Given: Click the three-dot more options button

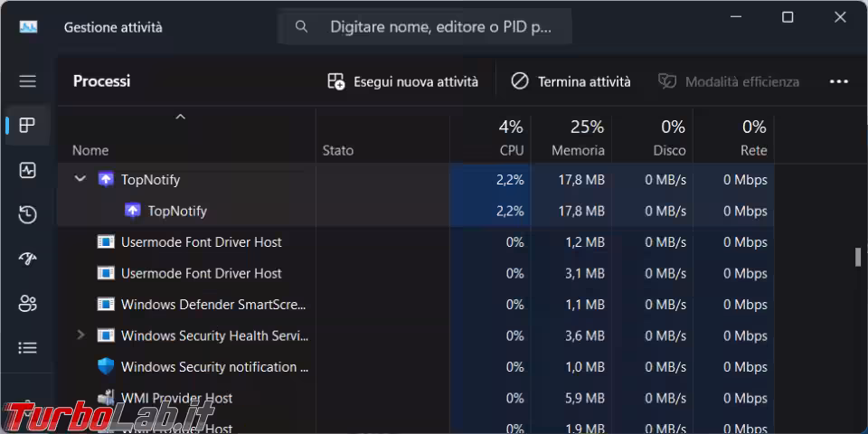Looking at the screenshot, I should coord(838,81).
